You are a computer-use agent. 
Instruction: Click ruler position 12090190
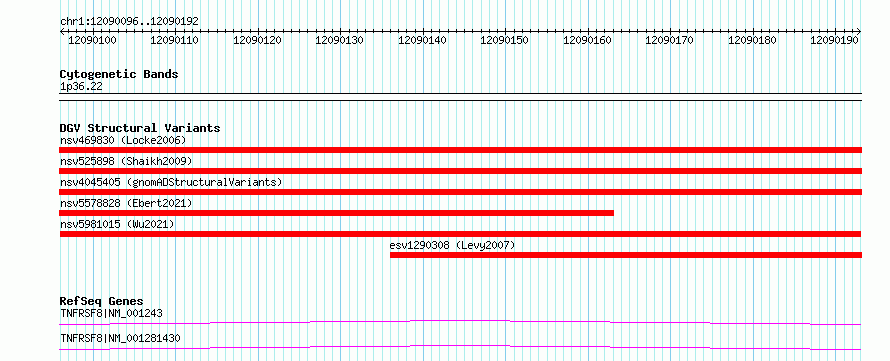tap(834, 40)
